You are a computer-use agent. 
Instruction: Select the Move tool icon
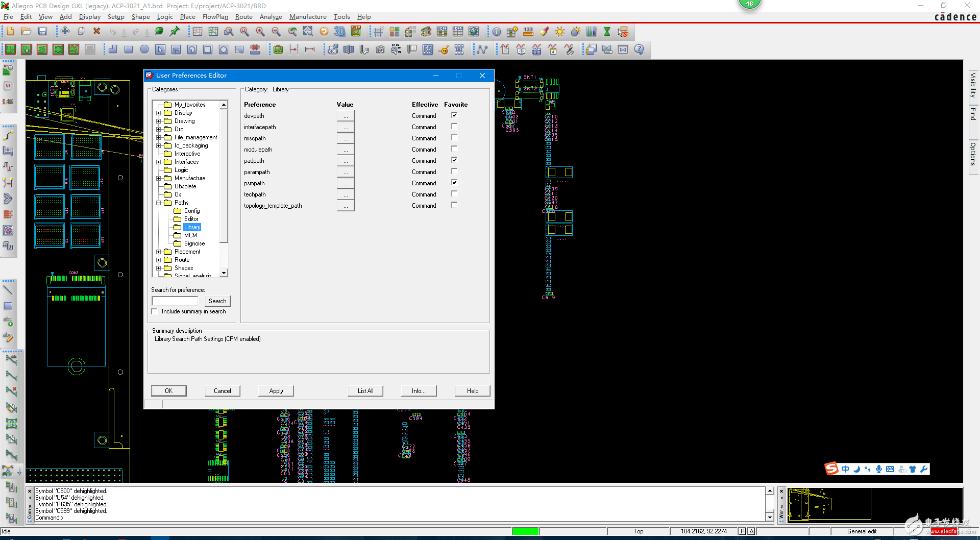coord(65,32)
